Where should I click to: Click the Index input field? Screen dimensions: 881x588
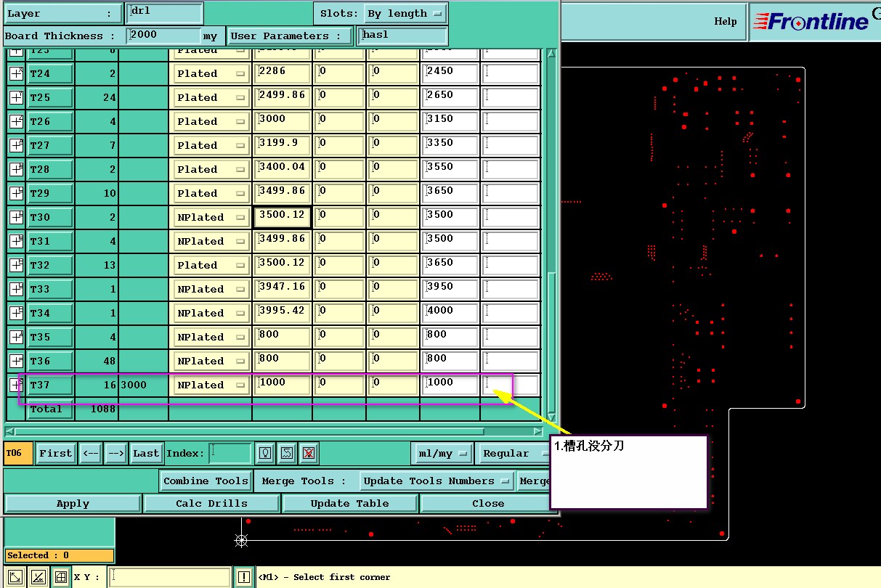click(230, 454)
